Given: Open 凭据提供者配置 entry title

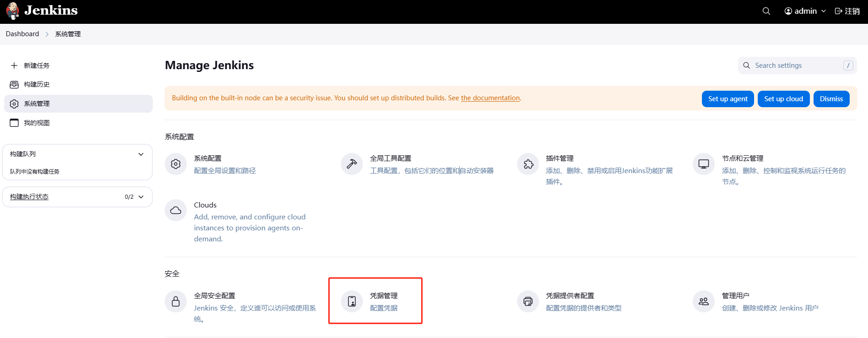Looking at the screenshot, I should click(570, 296).
